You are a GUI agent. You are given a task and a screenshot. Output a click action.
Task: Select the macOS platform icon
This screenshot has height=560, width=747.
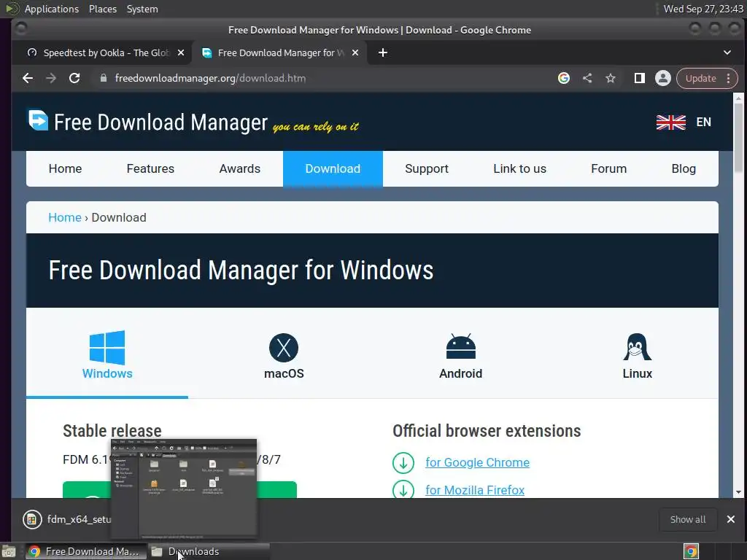coord(284,348)
